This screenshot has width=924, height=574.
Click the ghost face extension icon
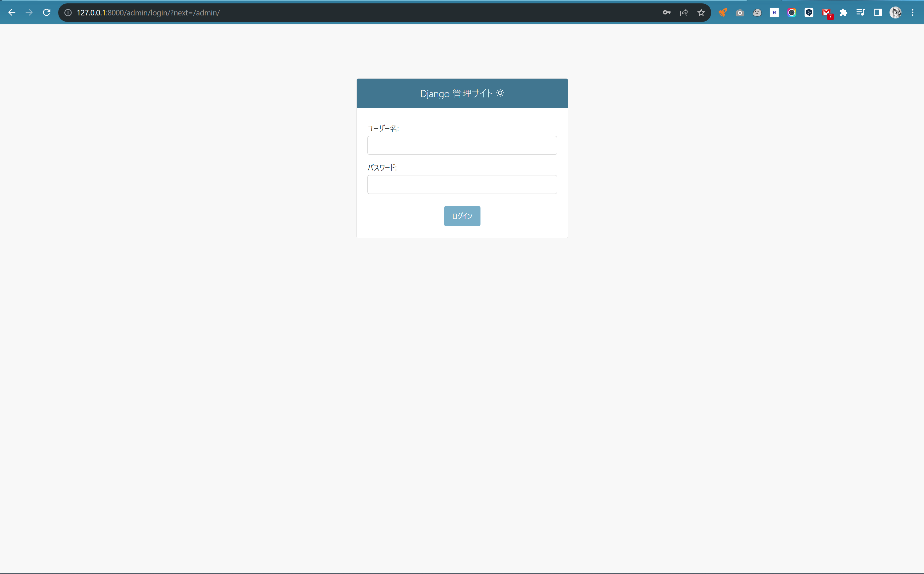[x=757, y=13]
